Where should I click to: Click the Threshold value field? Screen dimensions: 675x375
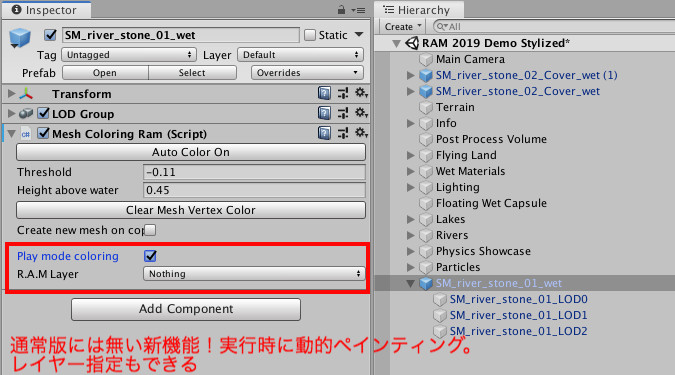click(254, 172)
